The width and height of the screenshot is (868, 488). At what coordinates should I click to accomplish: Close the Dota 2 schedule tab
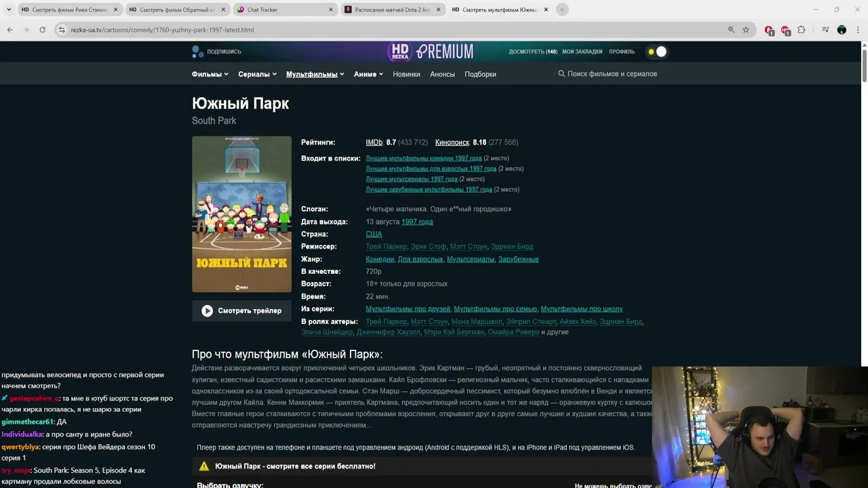click(439, 9)
